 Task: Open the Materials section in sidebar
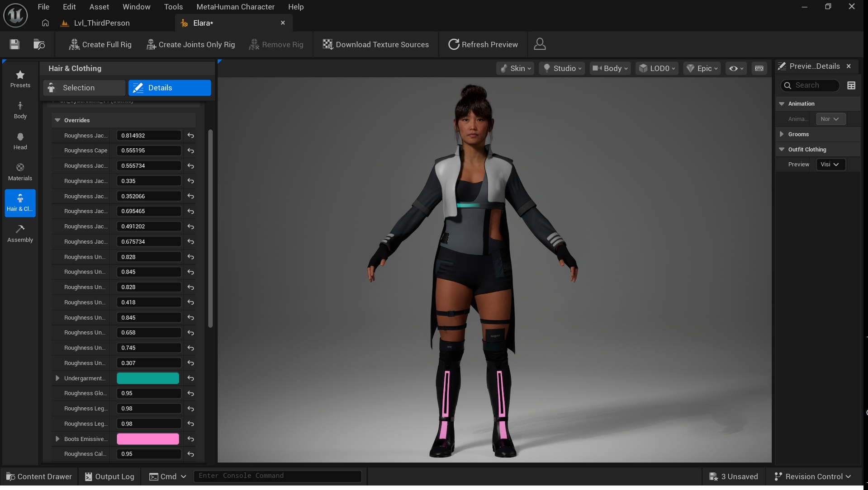coord(20,172)
